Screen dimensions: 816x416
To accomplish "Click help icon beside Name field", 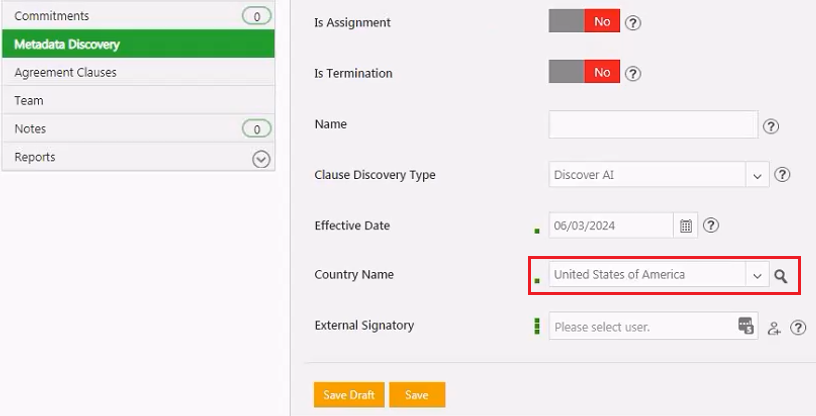I will pos(771,126).
